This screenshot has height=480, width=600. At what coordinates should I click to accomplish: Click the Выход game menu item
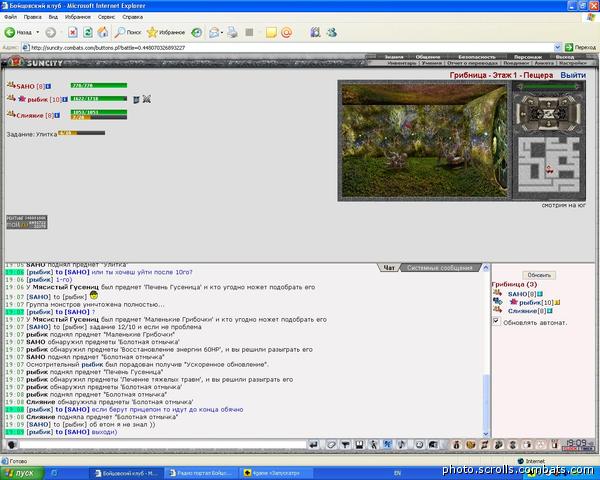[x=565, y=57]
